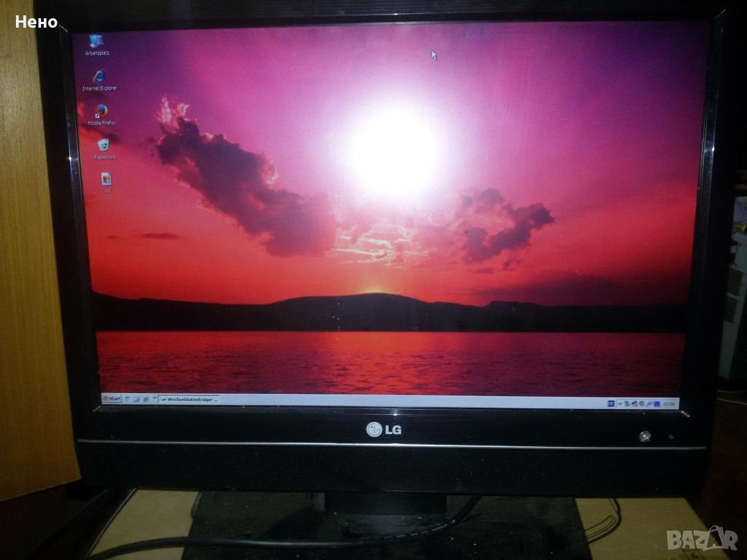Click the second quick launch icon in taskbar

click(x=136, y=399)
